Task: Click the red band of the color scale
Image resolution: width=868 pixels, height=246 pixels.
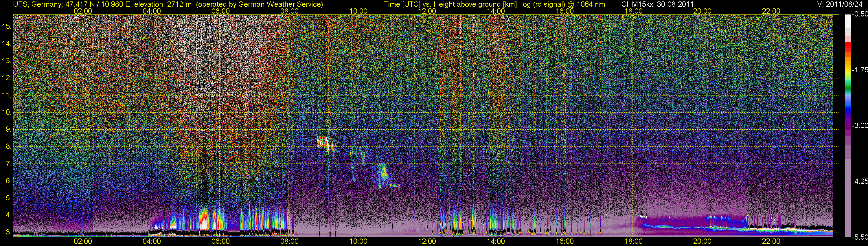Action: coord(847,47)
